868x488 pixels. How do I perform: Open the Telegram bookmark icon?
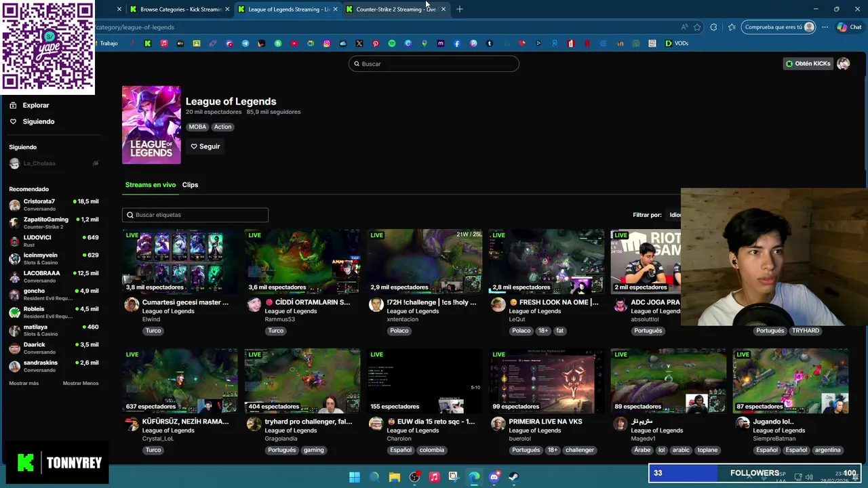pyautogui.click(x=245, y=43)
